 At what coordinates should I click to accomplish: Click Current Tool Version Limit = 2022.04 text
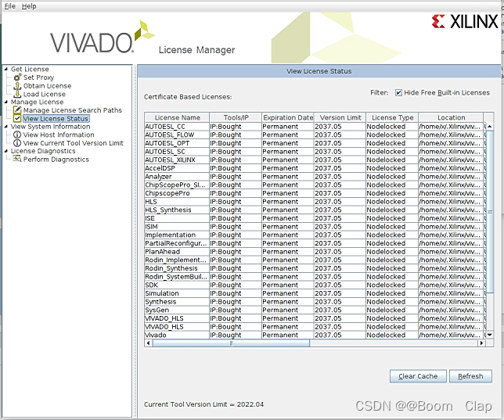(203, 404)
